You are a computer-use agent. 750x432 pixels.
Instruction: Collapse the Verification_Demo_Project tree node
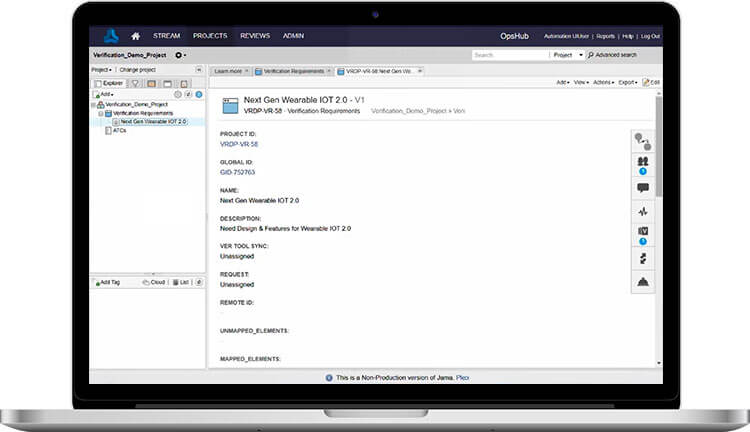(93, 104)
